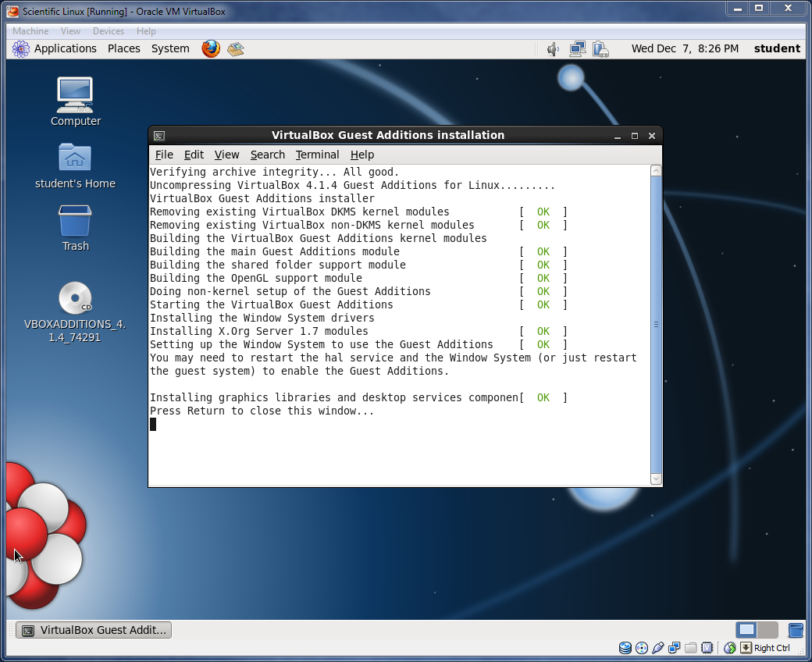Select the Computer desktop icon
This screenshot has height=662, width=812.
[x=76, y=102]
